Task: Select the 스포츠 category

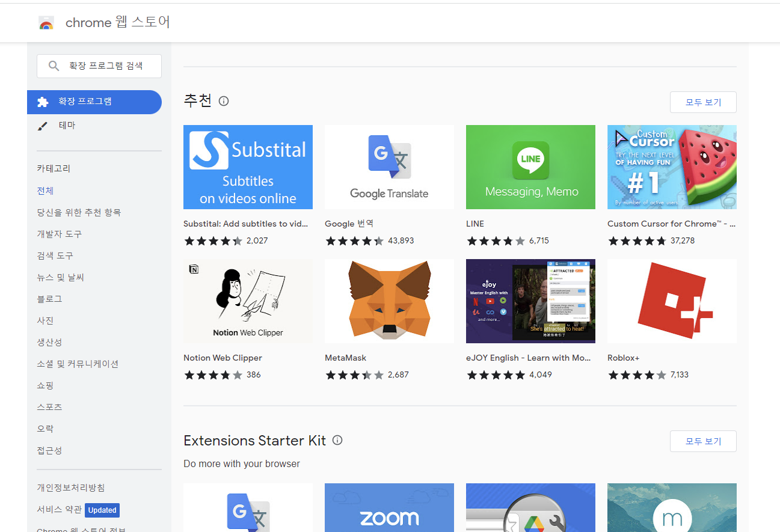Action: (x=49, y=407)
